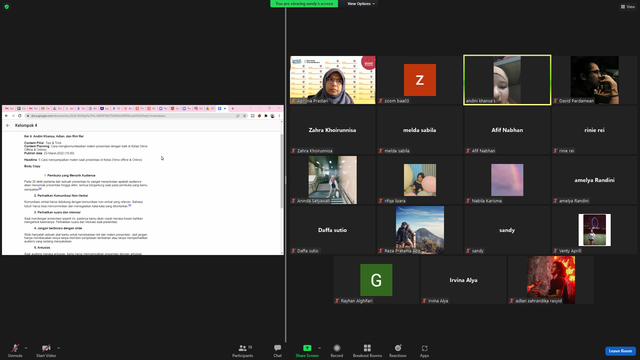640x360 pixels.
Task: Select amelya Randini's participant tile
Action: click(594, 180)
